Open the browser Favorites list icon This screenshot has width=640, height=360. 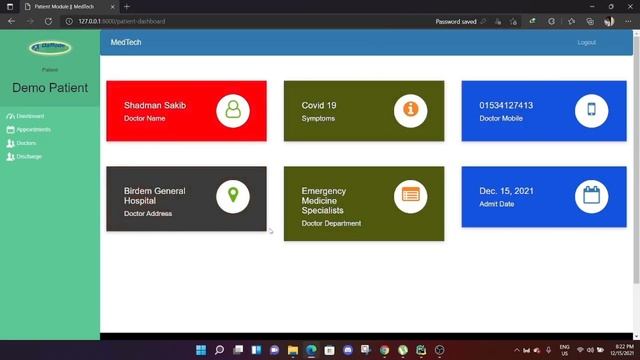pos(571,21)
